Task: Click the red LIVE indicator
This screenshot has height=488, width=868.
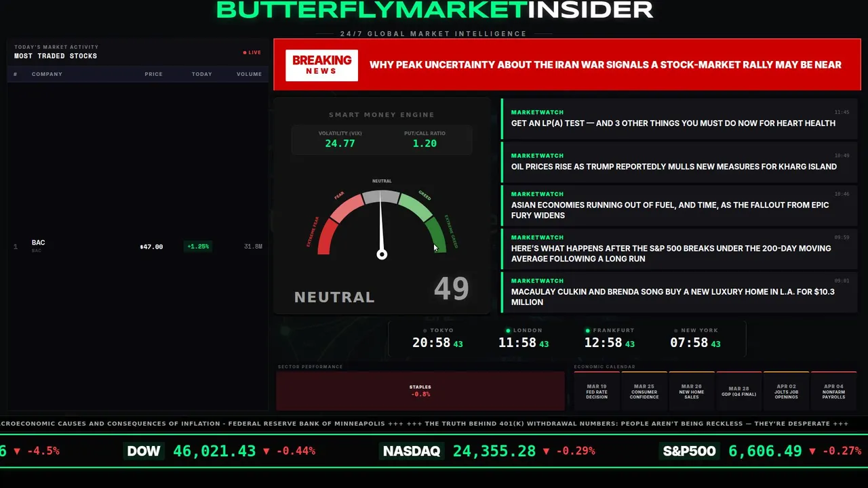Action: click(252, 52)
